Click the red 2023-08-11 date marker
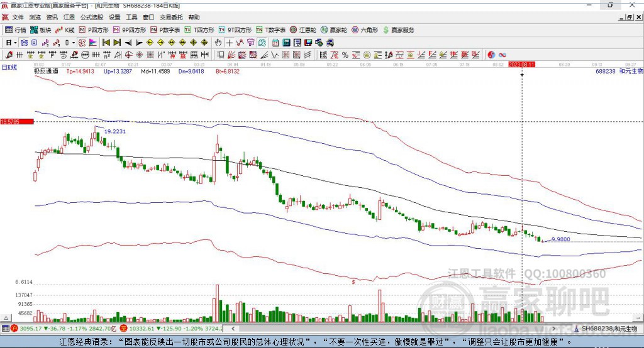The image size is (644, 348). tap(521, 65)
